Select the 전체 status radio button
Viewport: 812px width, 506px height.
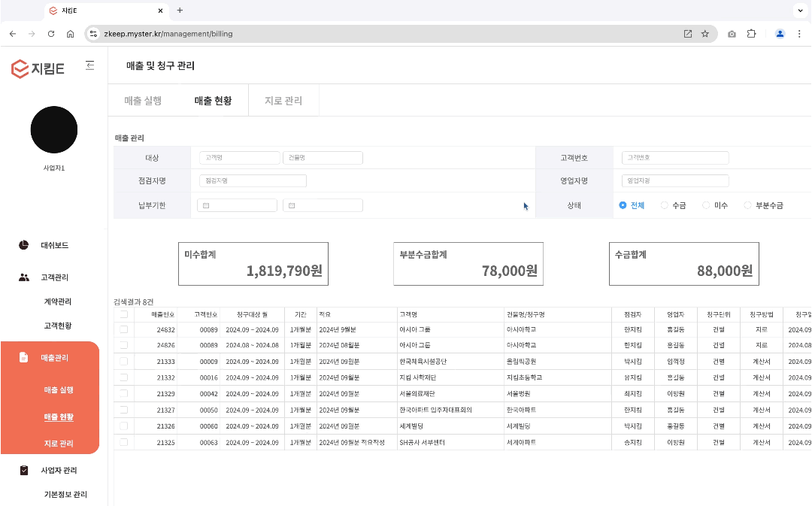(x=623, y=205)
